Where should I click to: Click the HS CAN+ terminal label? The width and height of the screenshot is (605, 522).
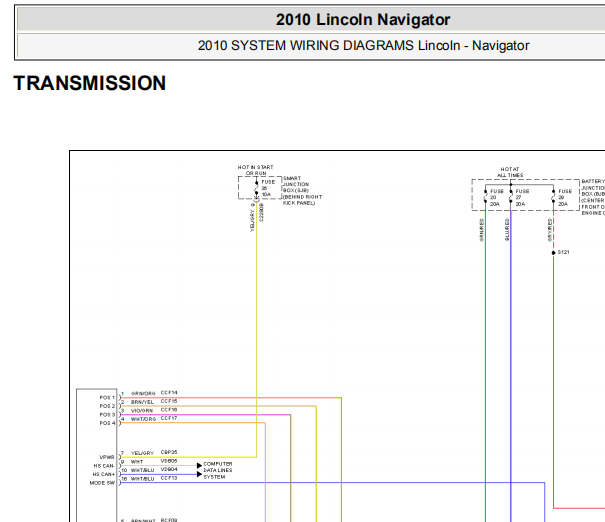(x=104, y=474)
